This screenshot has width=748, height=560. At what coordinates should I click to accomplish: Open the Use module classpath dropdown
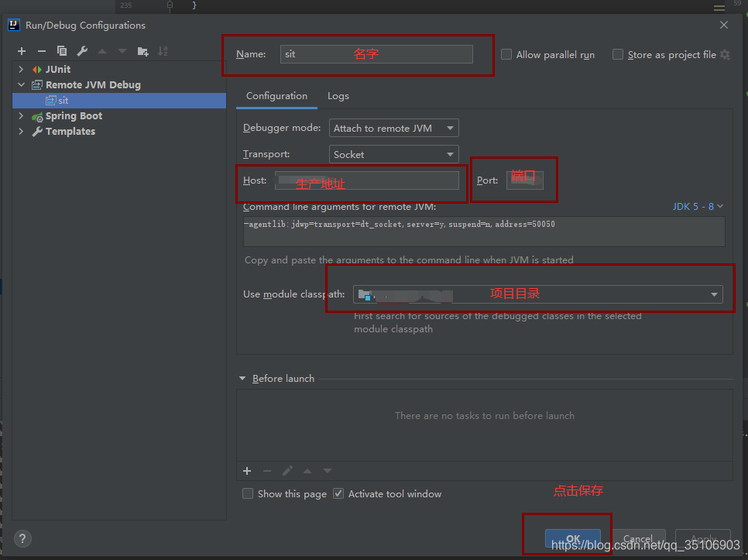pyautogui.click(x=537, y=294)
